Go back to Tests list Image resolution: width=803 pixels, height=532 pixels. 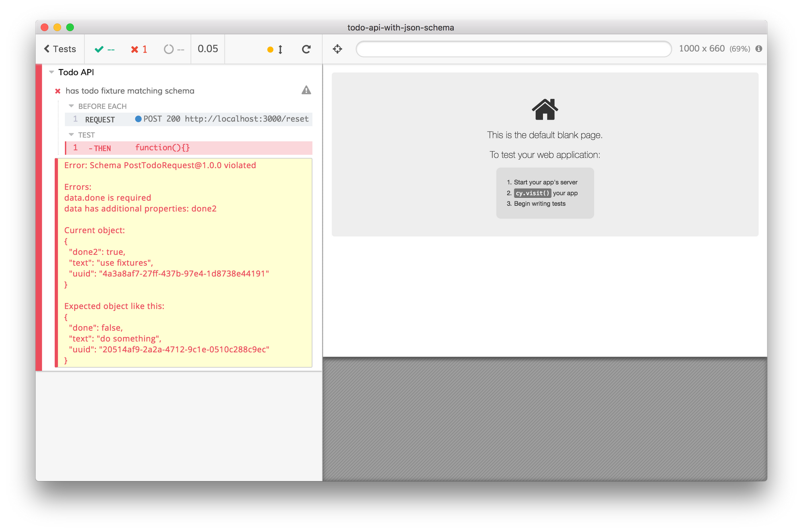point(60,49)
